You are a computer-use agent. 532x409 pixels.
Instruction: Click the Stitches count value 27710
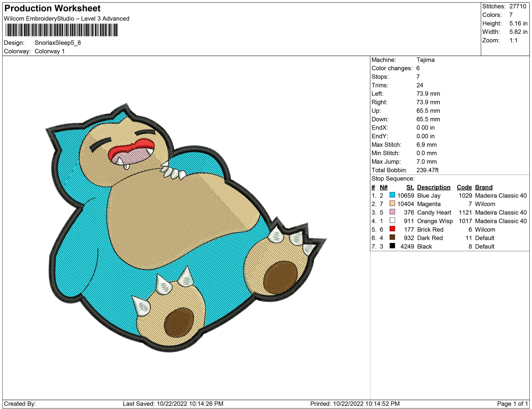tap(517, 6)
